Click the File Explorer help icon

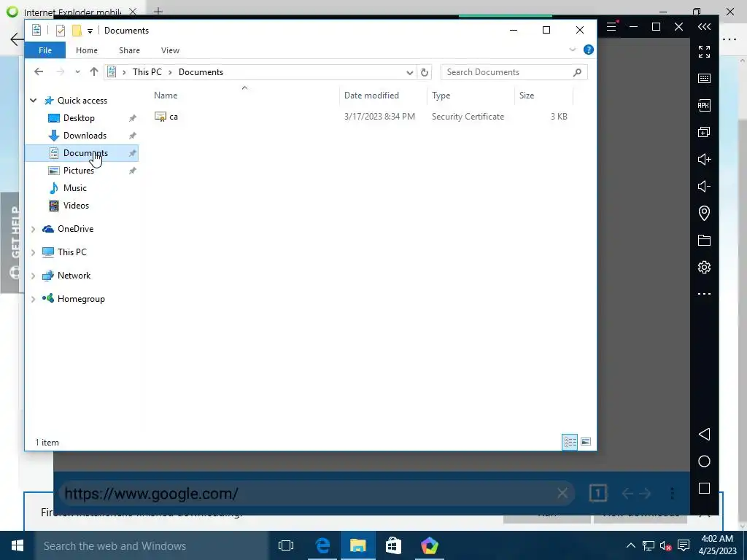[x=589, y=50]
